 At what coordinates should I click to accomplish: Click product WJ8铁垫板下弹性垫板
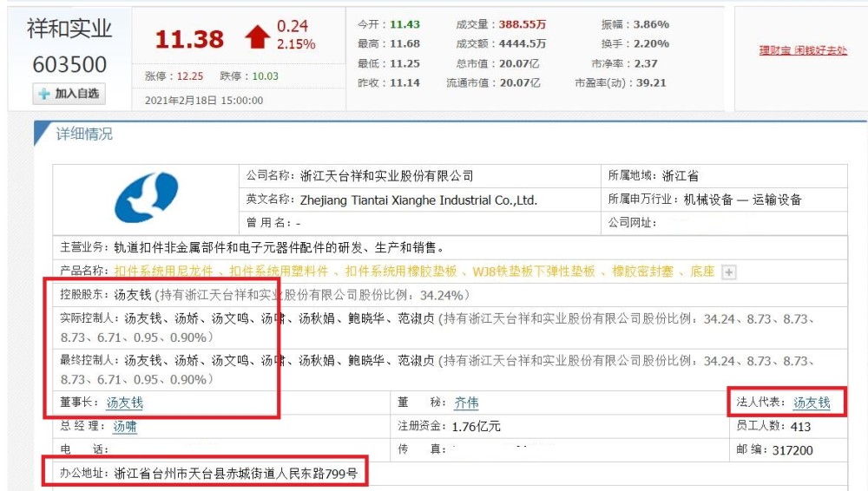click(534, 272)
